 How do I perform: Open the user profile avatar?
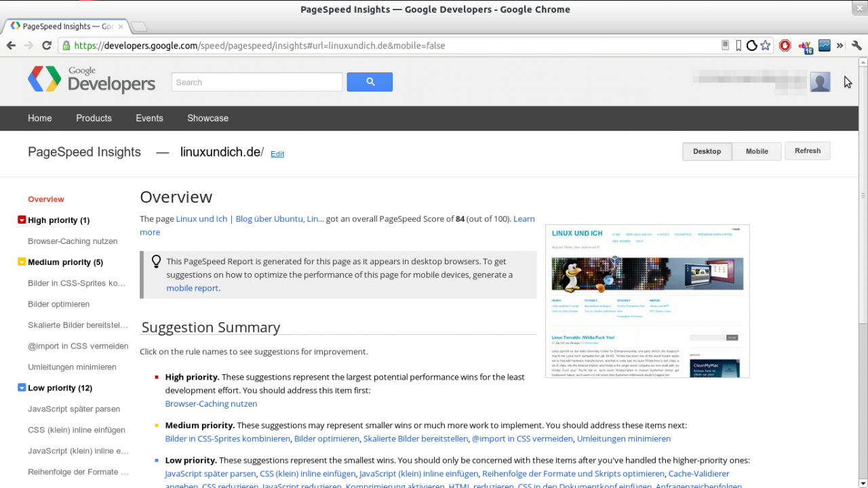click(821, 82)
